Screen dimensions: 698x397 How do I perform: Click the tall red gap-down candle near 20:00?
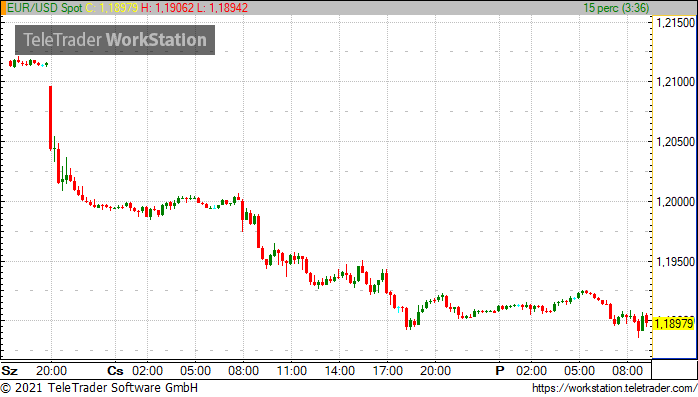[50, 117]
